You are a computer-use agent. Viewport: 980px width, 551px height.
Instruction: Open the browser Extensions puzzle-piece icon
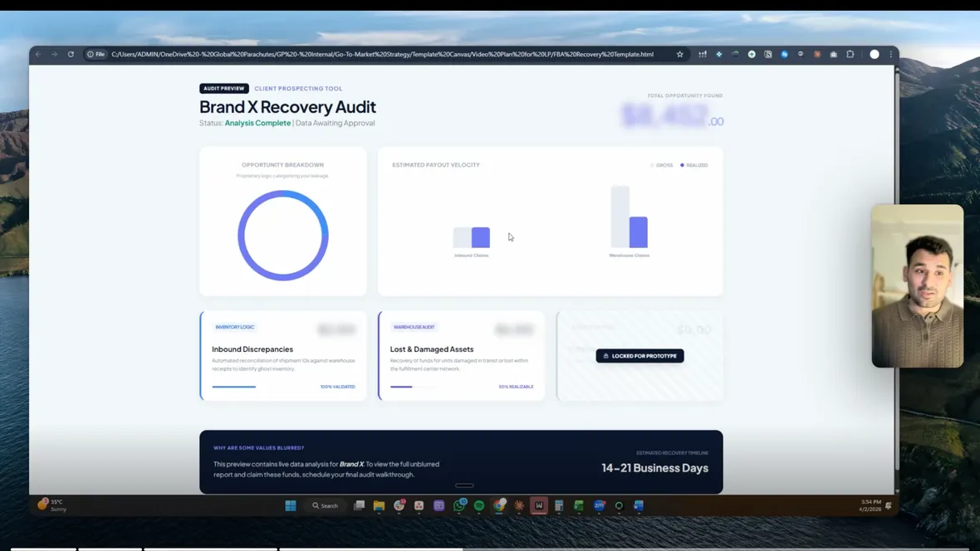point(850,54)
